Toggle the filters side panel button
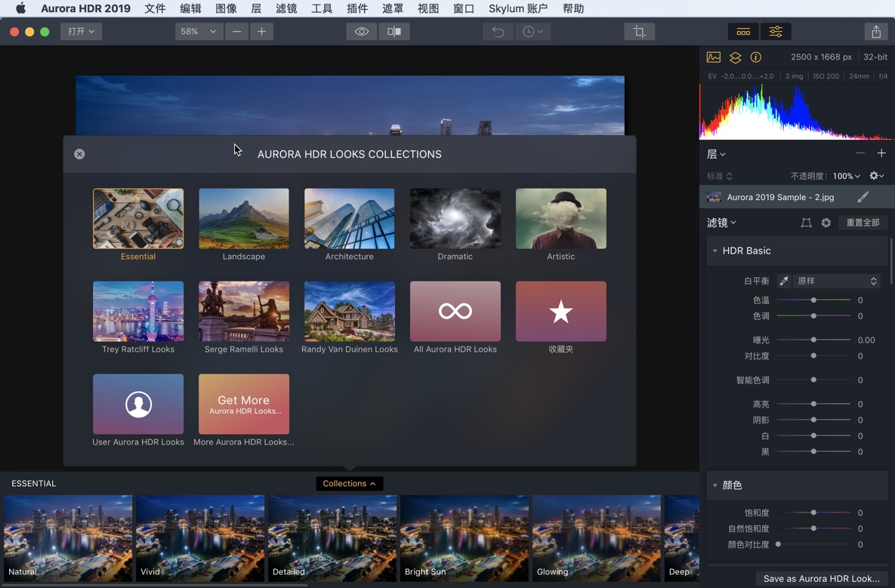895x588 pixels. click(x=776, y=32)
